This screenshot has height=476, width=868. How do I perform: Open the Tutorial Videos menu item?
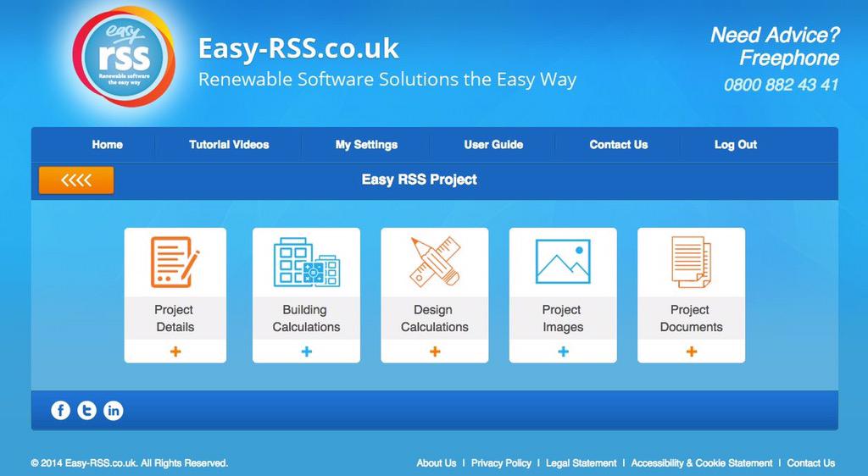(229, 145)
